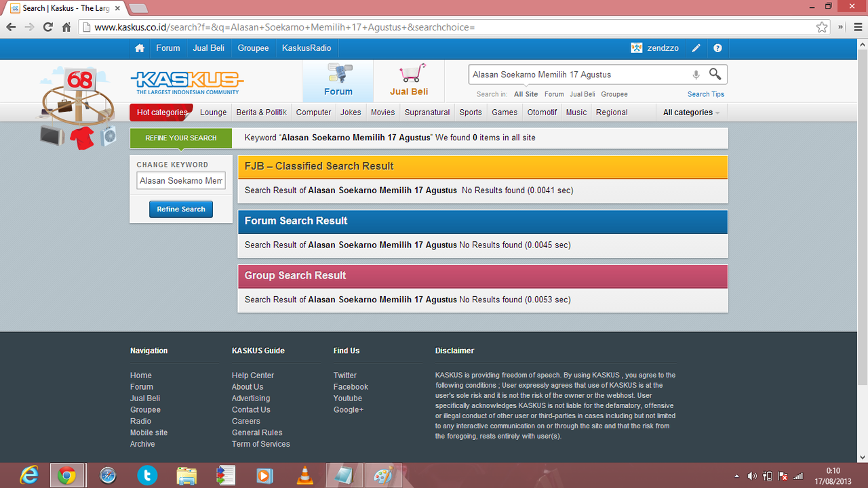
Task: Open the Search Tips link
Action: point(706,94)
